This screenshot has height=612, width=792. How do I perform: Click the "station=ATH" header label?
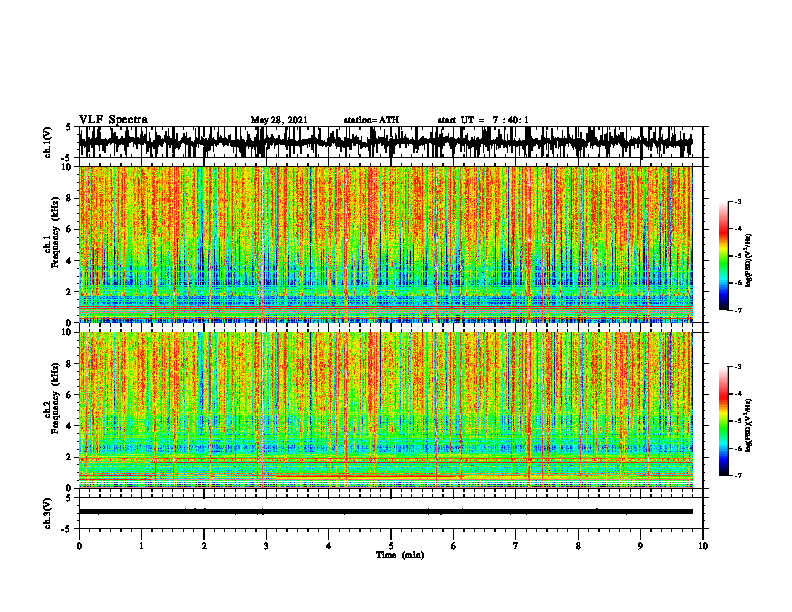pyautogui.click(x=371, y=120)
